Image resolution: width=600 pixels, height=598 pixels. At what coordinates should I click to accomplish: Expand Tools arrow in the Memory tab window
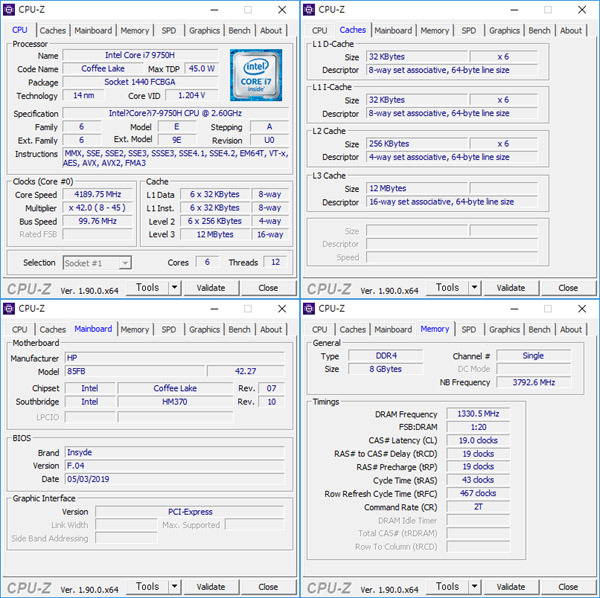tap(474, 587)
